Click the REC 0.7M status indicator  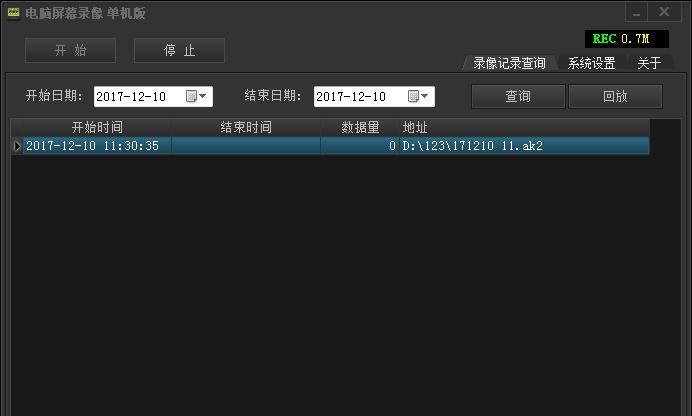(x=626, y=39)
